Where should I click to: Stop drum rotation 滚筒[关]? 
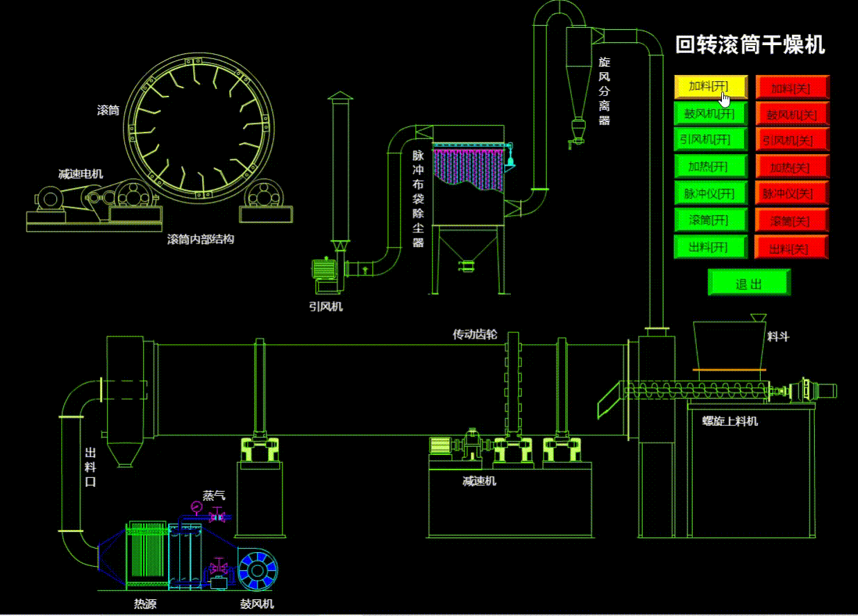(x=793, y=220)
